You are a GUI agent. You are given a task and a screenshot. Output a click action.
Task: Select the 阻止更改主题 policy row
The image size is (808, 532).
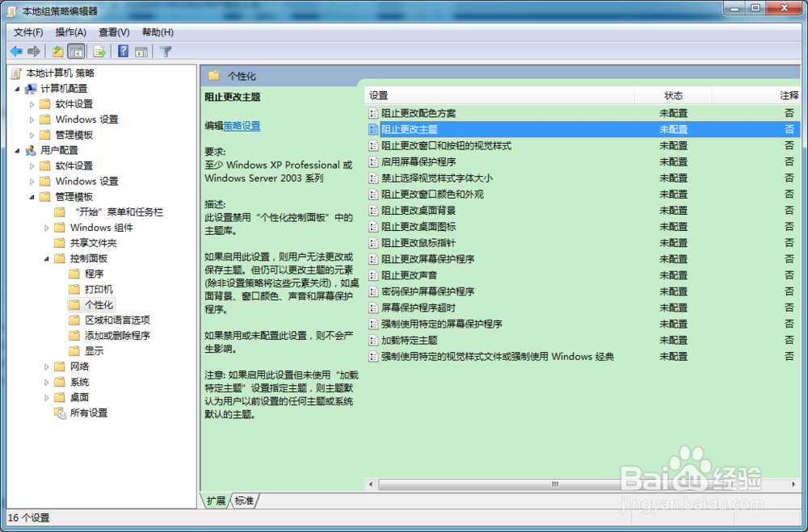[583, 129]
